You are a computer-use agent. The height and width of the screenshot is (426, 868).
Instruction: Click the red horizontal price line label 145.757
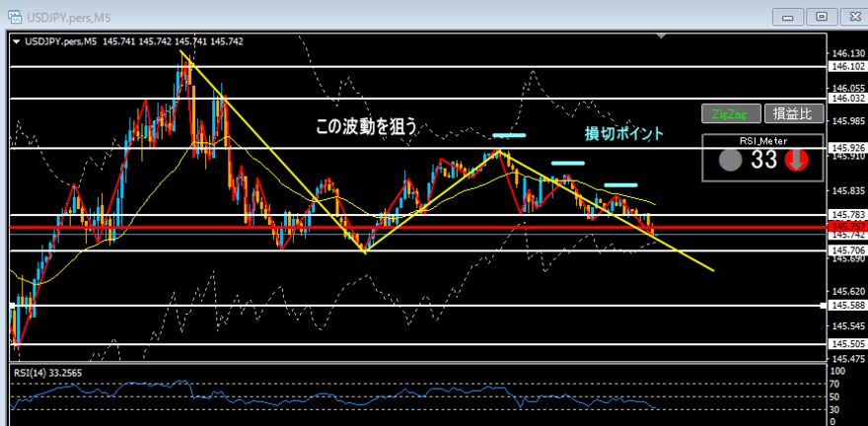(x=846, y=227)
